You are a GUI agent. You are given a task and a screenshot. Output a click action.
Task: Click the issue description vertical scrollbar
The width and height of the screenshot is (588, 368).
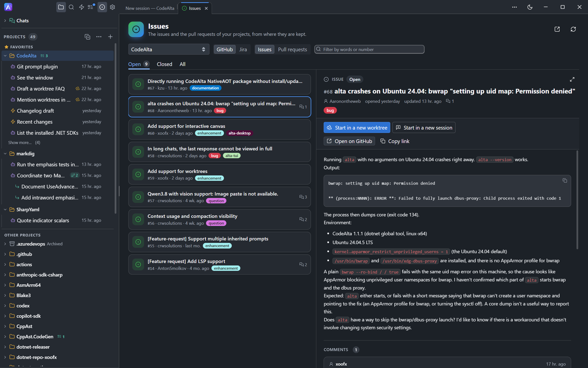coord(577,200)
